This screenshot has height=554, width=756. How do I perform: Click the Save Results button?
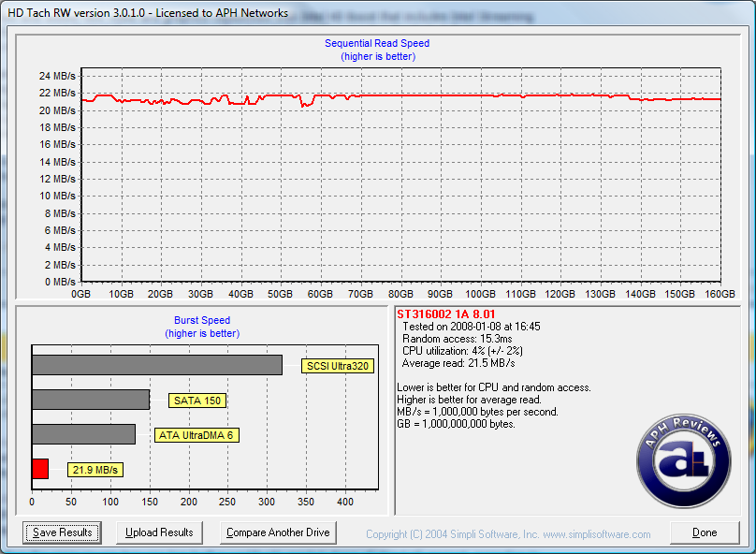(x=62, y=532)
